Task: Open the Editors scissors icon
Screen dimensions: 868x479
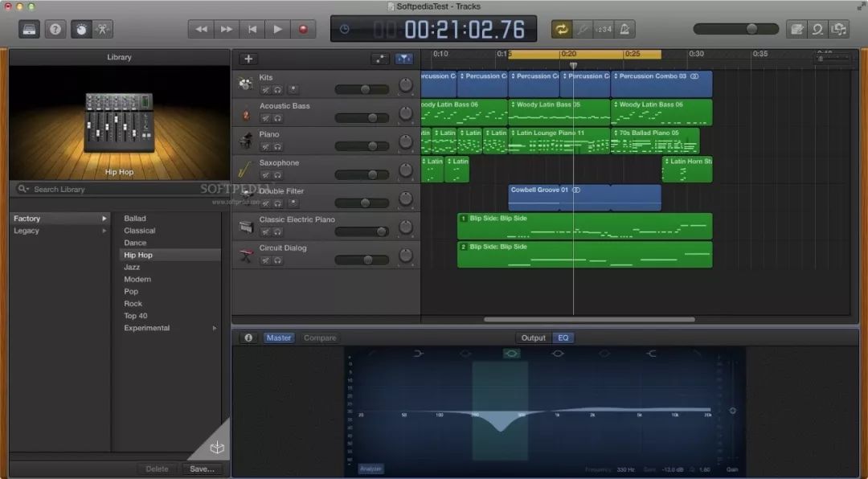Action: coord(103,29)
